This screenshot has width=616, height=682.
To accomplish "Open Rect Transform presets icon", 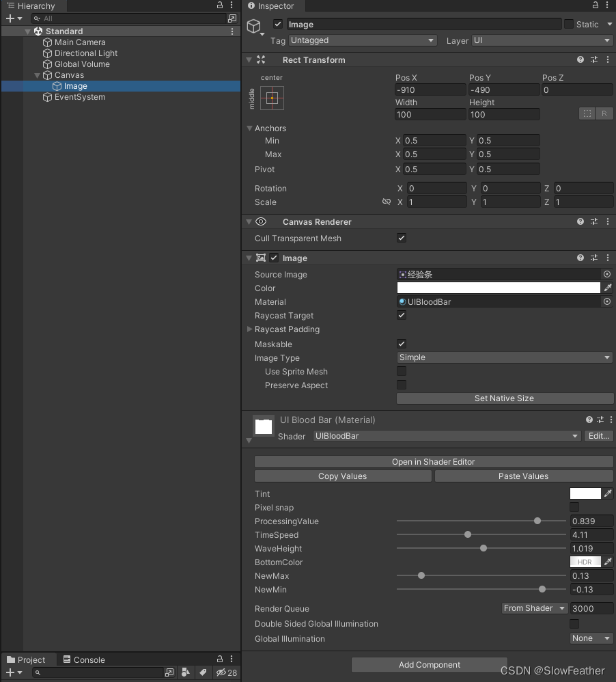I will [594, 59].
